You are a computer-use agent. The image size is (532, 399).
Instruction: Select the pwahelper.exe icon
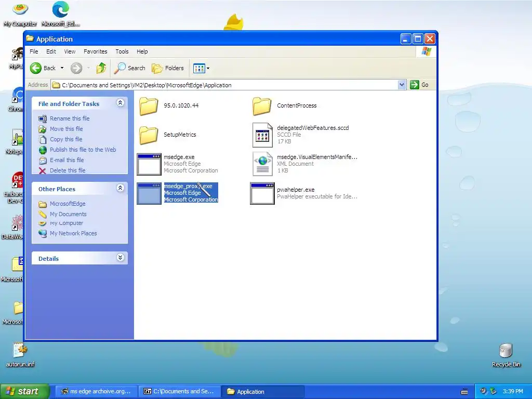(262, 193)
